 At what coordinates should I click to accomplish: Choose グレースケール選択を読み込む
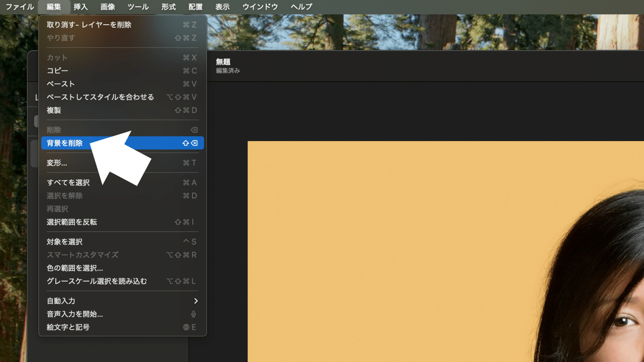coord(122,281)
